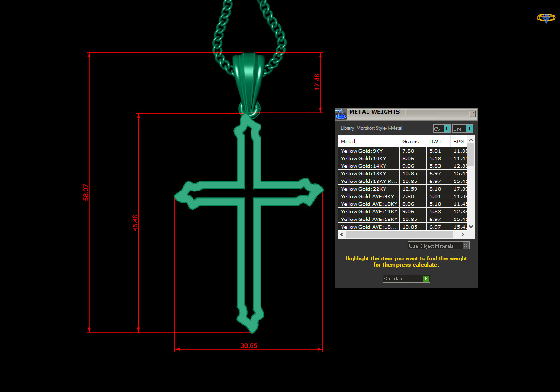Select the Yellow Gold AVE:18... last row
The image size is (560, 392).
(x=403, y=227)
